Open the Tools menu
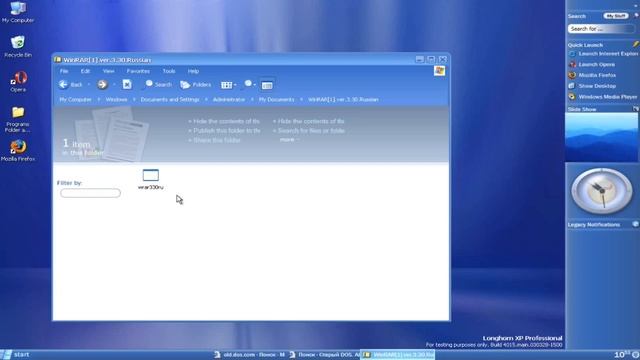Screen dimensions: 640x360 point(169,71)
